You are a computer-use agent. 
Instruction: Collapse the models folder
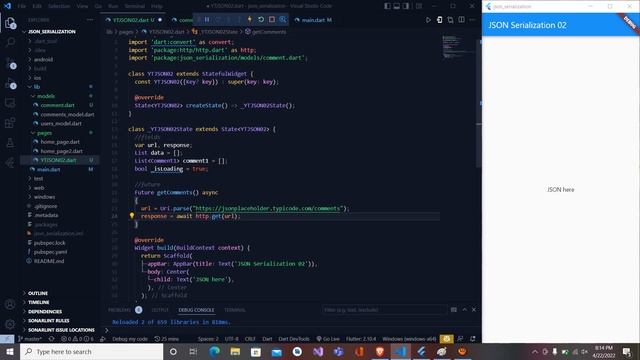point(46,96)
